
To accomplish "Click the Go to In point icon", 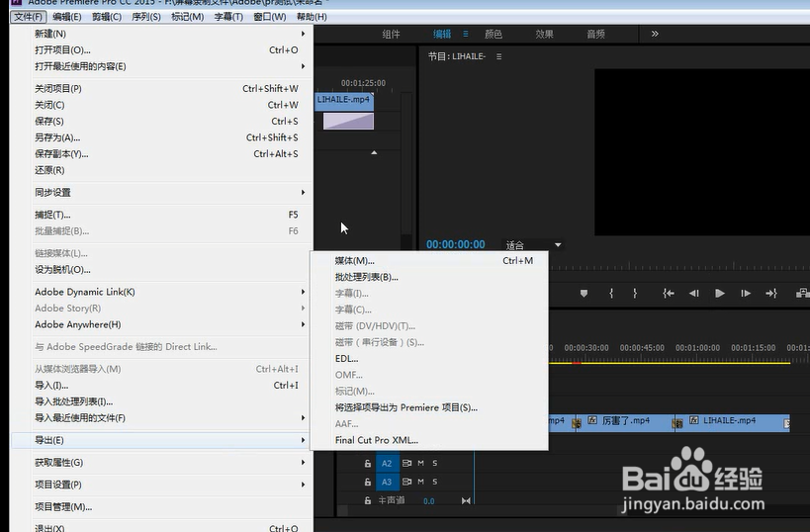I will pos(669,294).
